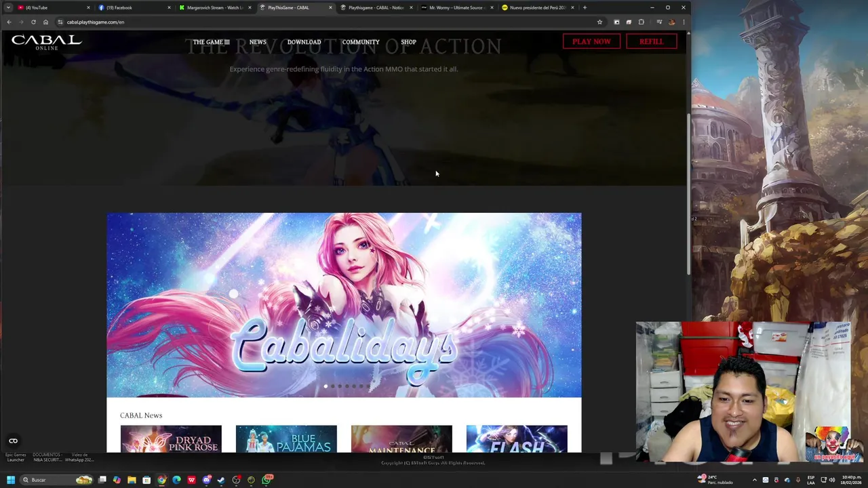Close the YouTube tab
Viewport: 868px width, 488px height.
point(88,7)
